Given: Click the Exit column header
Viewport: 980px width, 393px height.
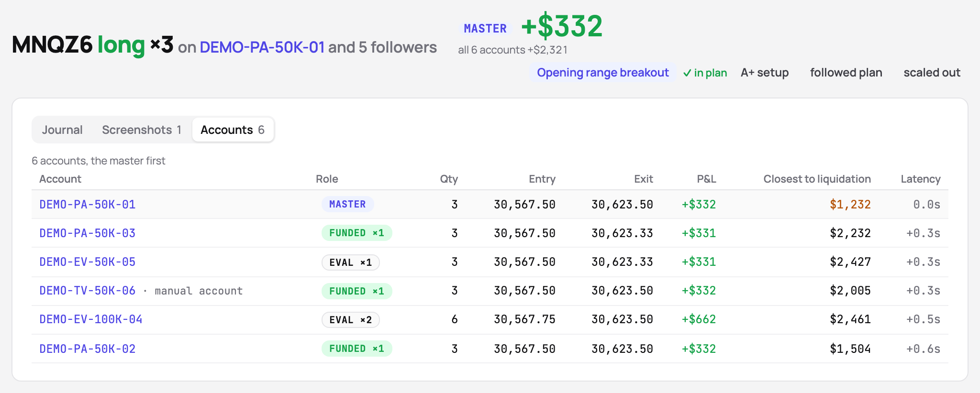Looking at the screenshot, I should (x=644, y=179).
